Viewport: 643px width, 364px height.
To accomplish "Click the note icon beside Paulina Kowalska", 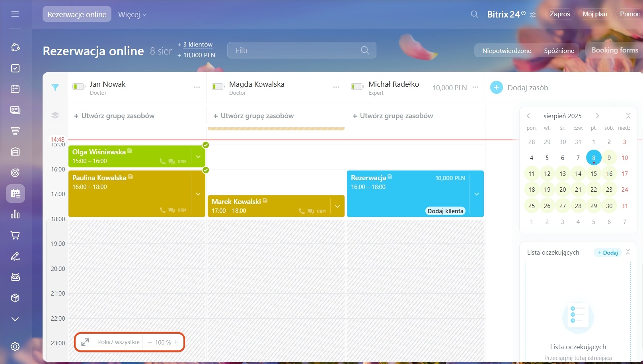I will [131, 177].
